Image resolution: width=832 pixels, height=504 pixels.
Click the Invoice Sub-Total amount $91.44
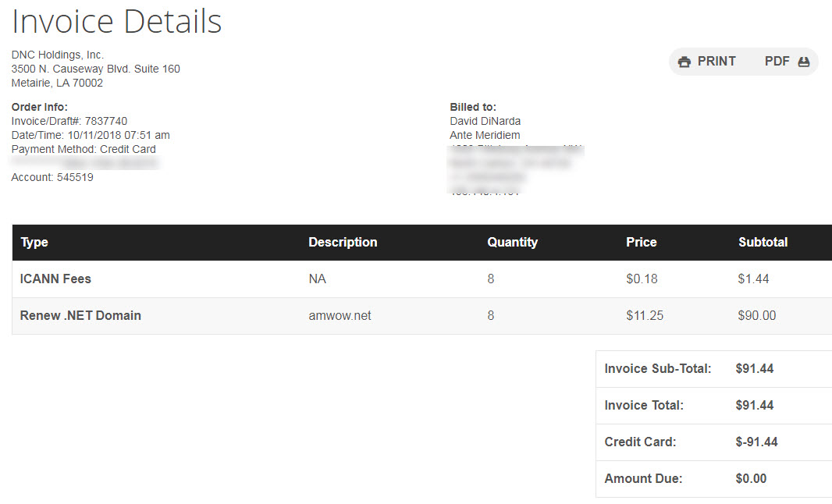click(x=754, y=369)
